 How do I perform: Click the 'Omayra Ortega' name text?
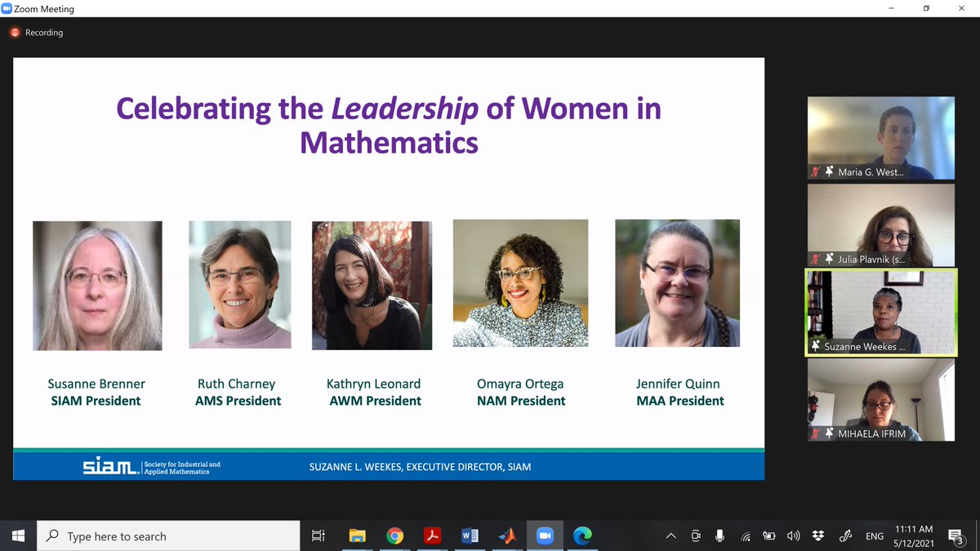(x=520, y=384)
